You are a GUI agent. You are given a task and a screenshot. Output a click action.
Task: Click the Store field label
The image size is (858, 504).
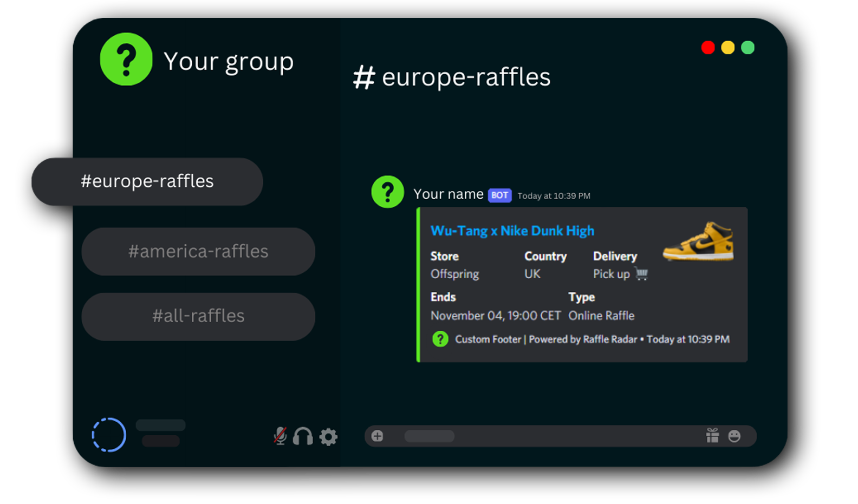(x=445, y=256)
